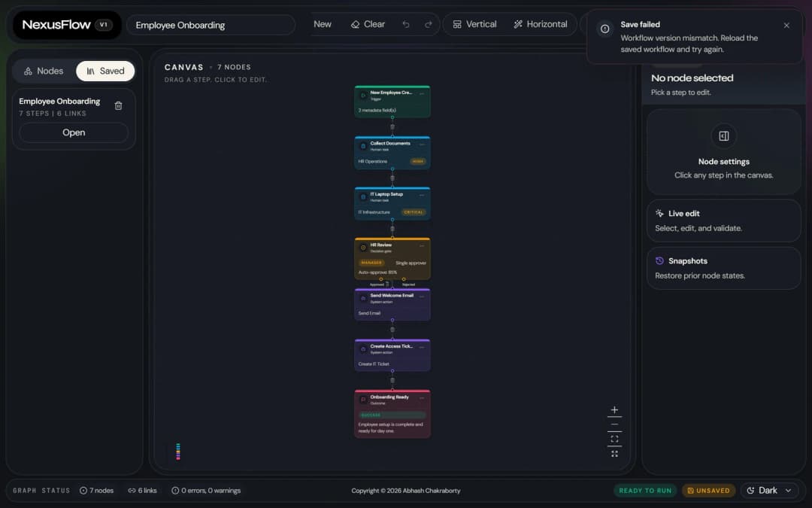Viewport: 812px width, 508px height.
Task: Switch to the Nodes tab
Action: 44,71
